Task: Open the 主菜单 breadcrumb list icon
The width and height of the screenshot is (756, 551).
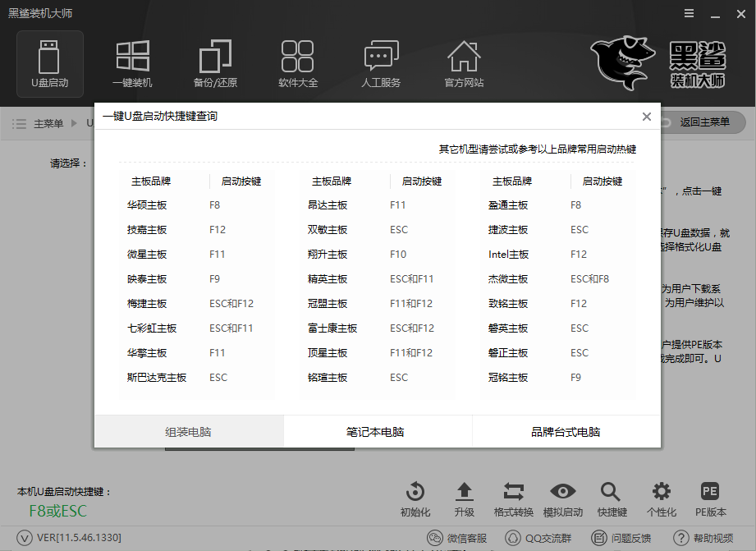Action: tap(18, 122)
